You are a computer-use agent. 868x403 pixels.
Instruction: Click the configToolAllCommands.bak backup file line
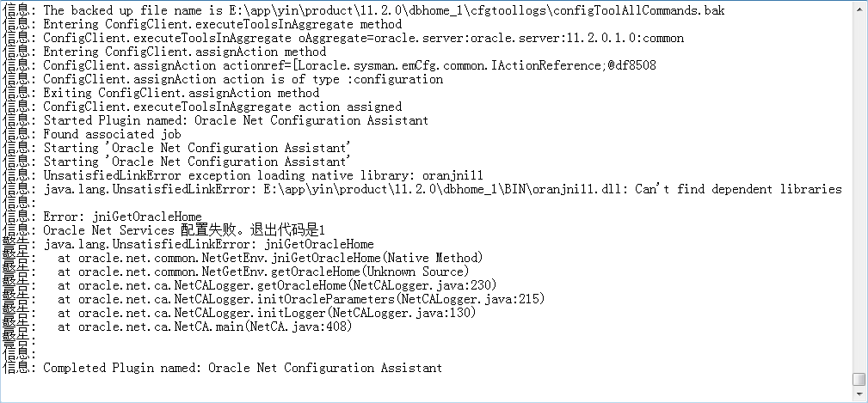coord(364,10)
